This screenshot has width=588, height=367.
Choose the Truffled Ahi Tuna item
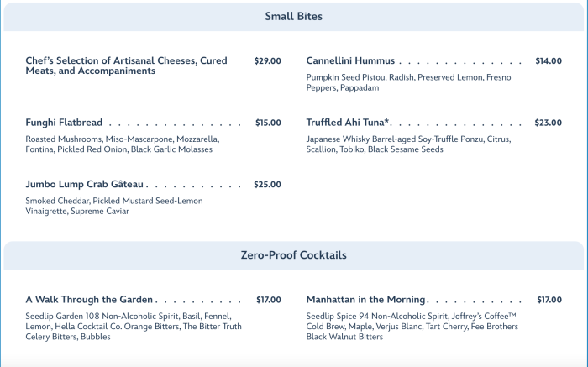click(348, 123)
